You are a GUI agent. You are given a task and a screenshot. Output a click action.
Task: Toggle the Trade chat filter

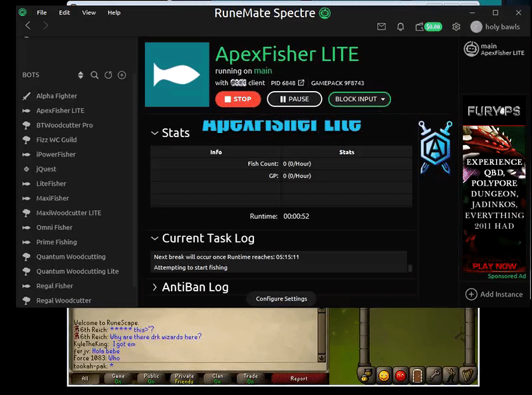[x=251, y=378]
